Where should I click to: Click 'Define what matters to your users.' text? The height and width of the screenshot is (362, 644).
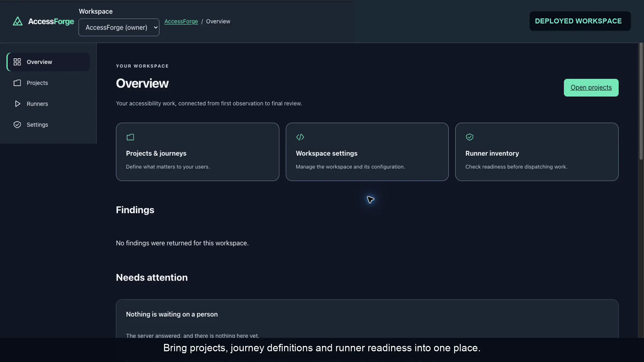click(x=168, y=167)
